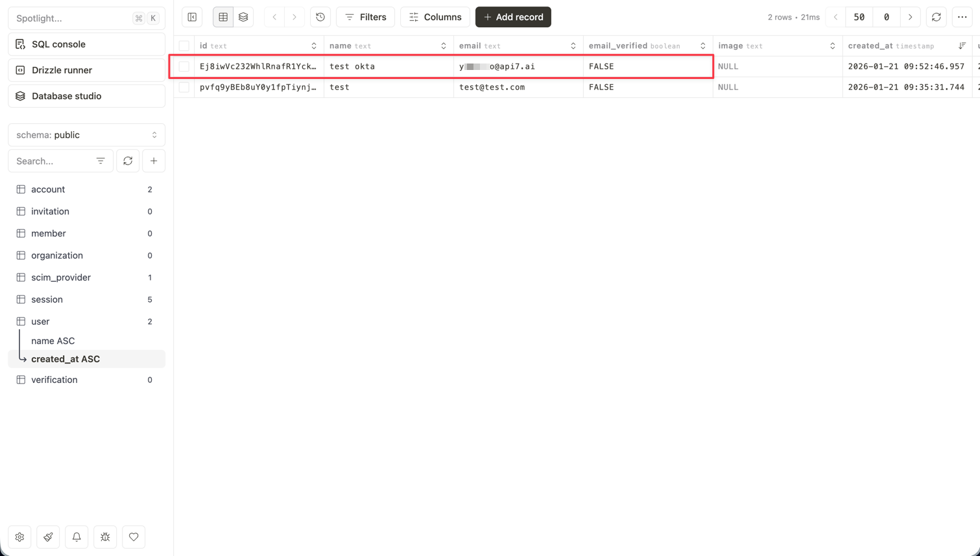
Task: Toggle the select-all checkbox in the header
Action: click(184, 45)
